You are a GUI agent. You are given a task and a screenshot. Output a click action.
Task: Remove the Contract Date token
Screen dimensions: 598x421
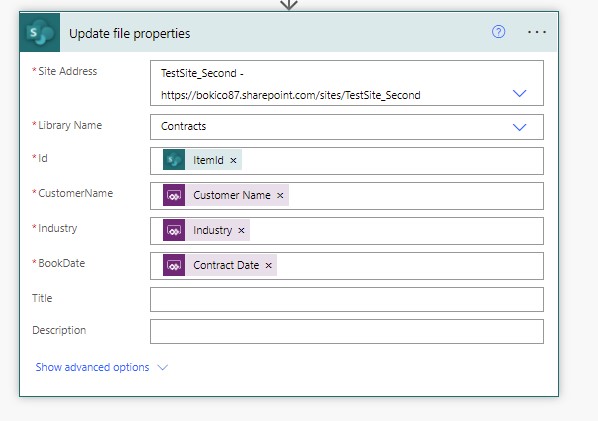[268, 265]
